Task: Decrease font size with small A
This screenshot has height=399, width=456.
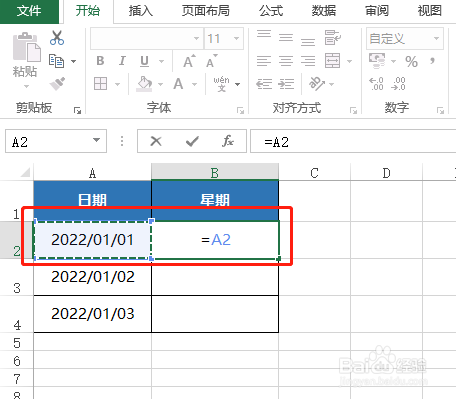Action: pos(212,61)
